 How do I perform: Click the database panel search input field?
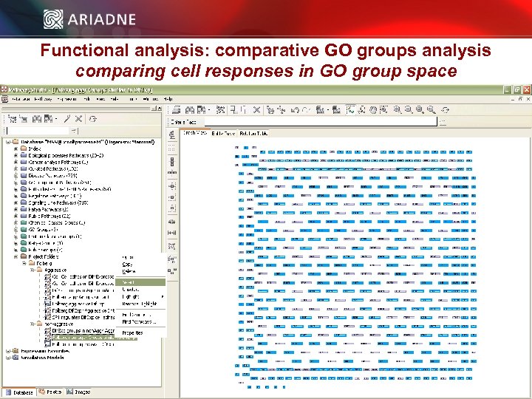pyautogui.click(x=38, y=131)
